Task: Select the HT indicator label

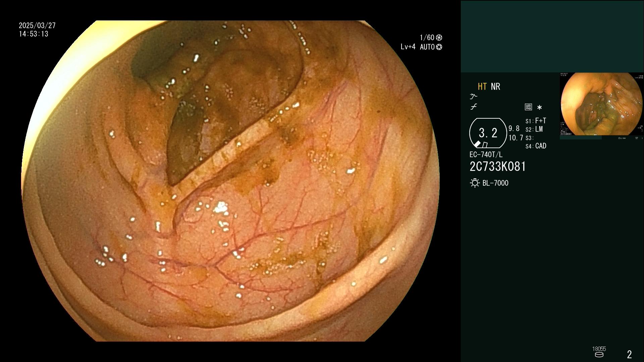Action: pyautogui.click(x=482, y=86)
